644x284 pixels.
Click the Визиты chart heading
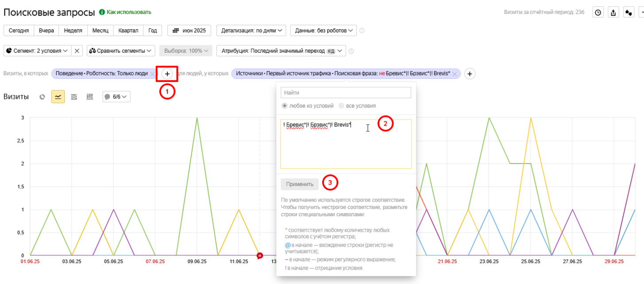pyautogui.click(x=16, y=97)
